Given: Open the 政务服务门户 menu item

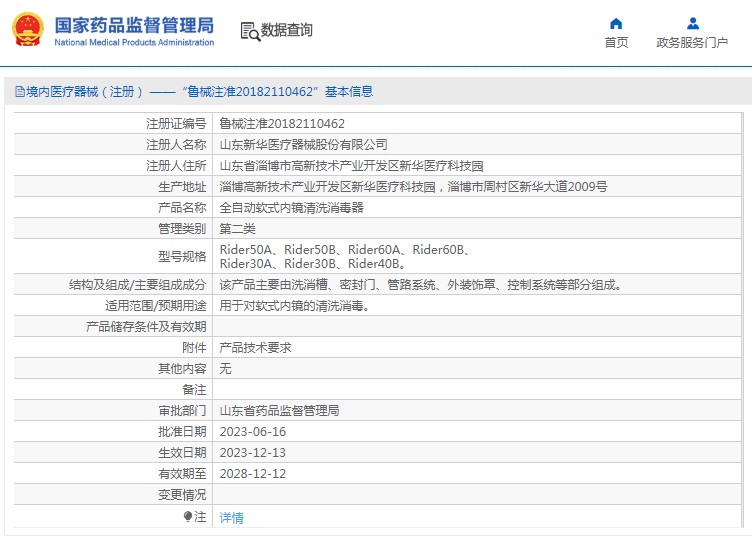Looking at the screenshot, I should (692, 42).
